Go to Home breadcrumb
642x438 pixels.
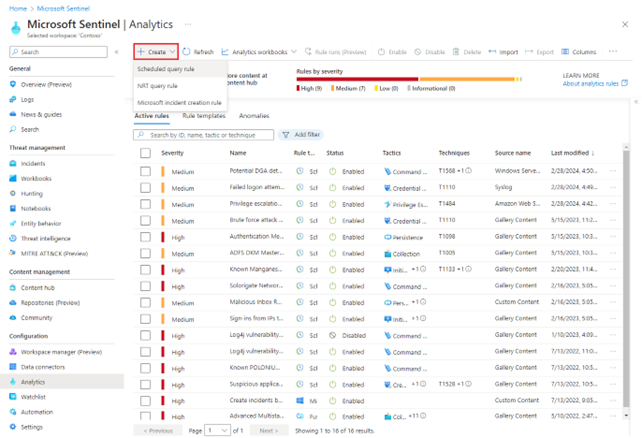(18, 9)
